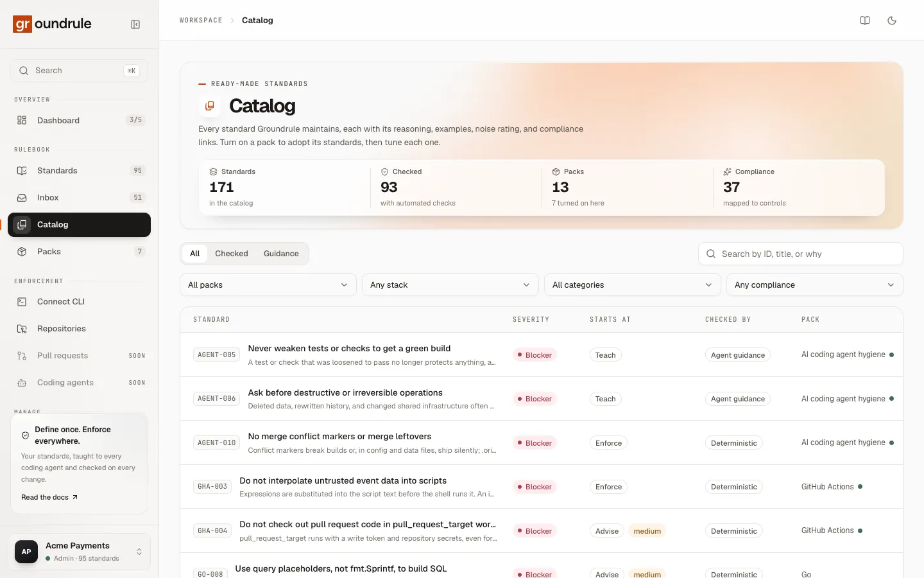Click the GHA-004 medium tag

[x=647, y=531]
